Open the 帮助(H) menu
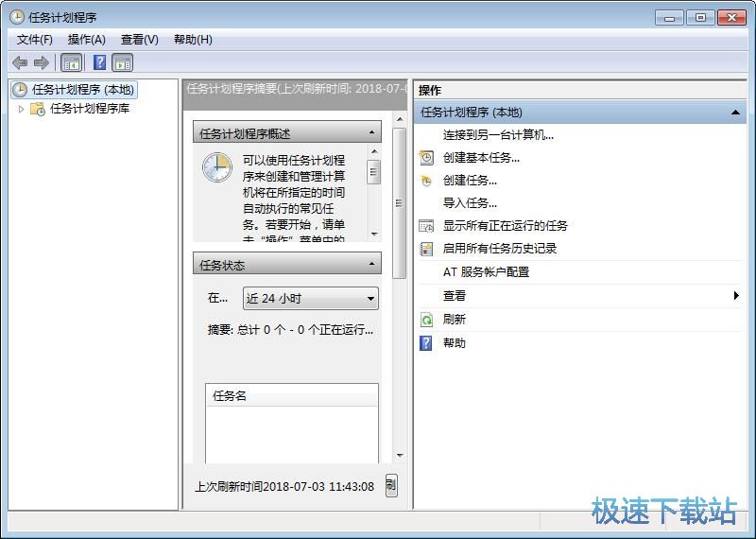This screenshot has height=539, width=756. point(193,40)
